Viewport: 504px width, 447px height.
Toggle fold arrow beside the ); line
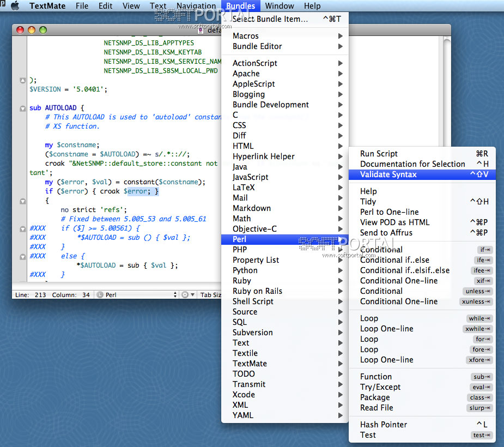click(x=22, y=80)
